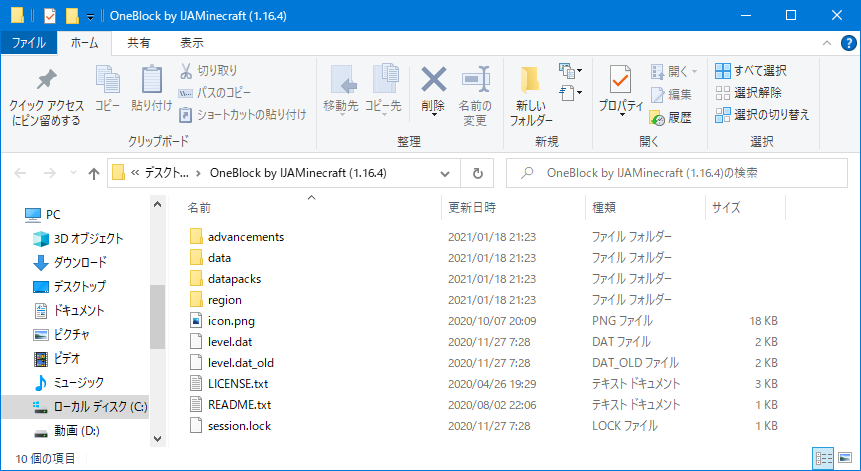Click Select none (選択解除)
This screenshot has height=471, width=861.
pyautogui.click(x=748, y=93)
